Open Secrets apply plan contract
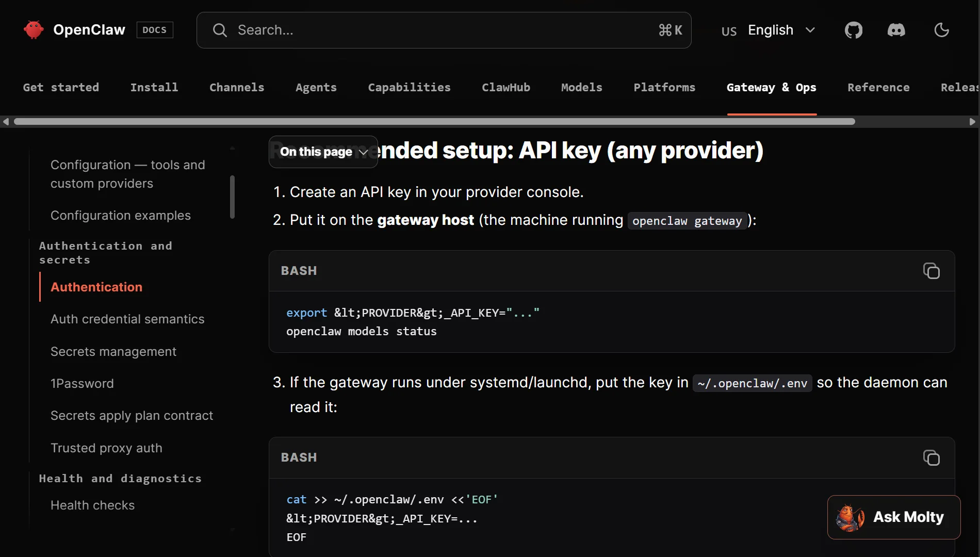Image resolution: width=980 pixels, height=557 pixels. pyautogui.click(x=132, y=415)
